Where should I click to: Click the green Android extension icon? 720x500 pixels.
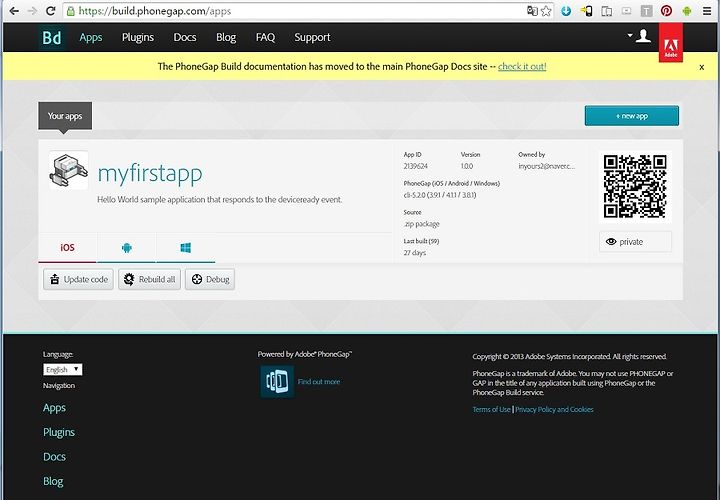(686, 11)
